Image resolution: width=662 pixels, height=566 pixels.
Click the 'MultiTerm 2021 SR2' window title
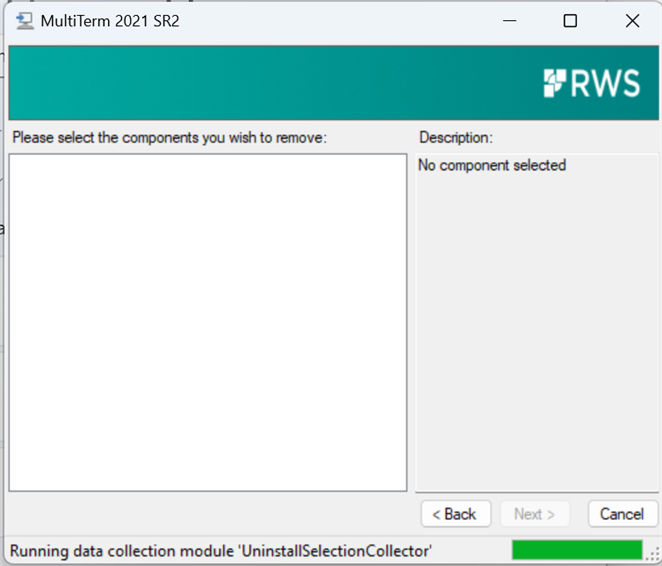(x=110, y=21)
